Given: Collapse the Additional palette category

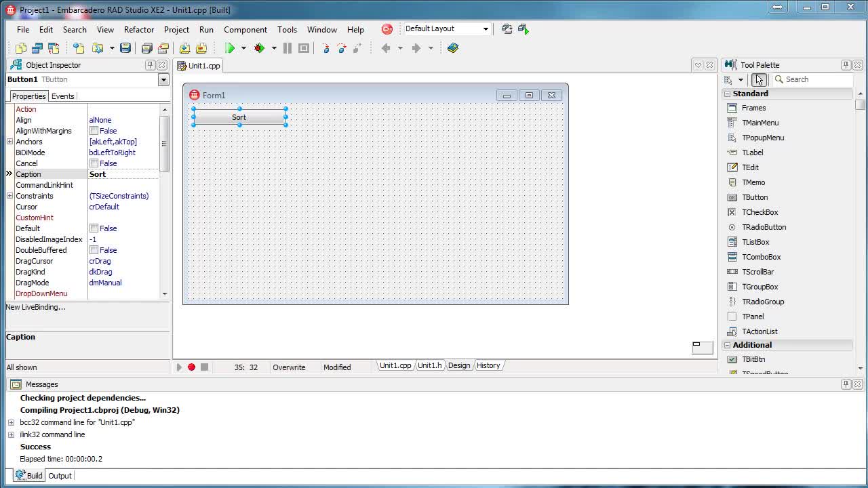Looking at the screenshot, I should click(727, 346).
